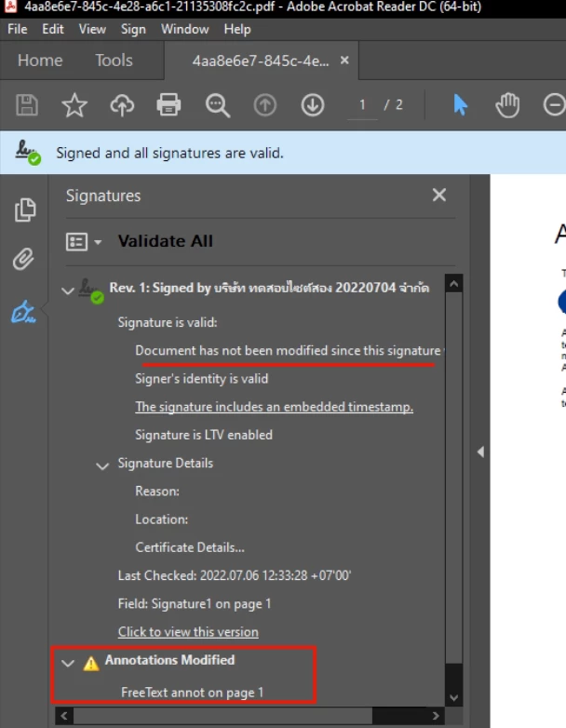
Task: Click the panel scroll up arrow
Action: [x=453, y=283]
